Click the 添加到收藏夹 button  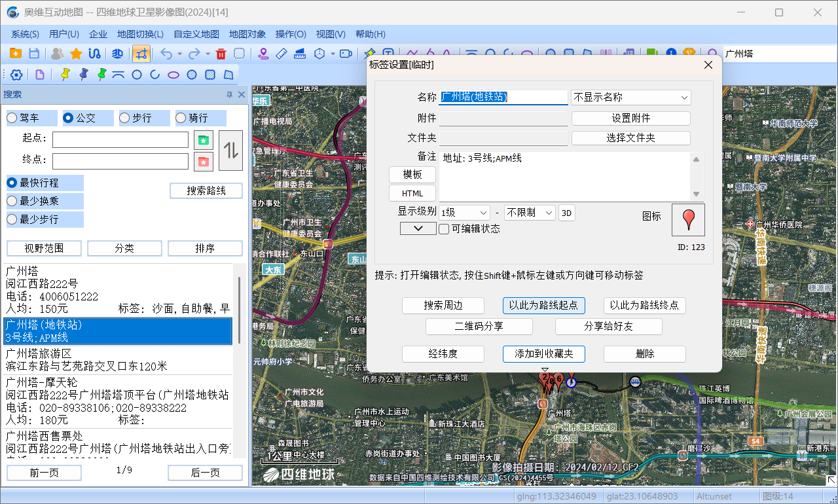544,354
